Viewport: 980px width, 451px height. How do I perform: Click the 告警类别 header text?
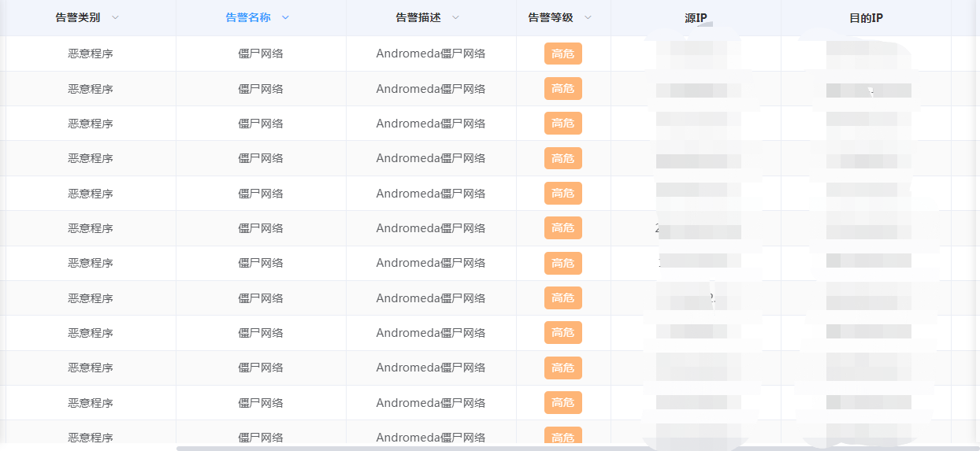[78, 17]
